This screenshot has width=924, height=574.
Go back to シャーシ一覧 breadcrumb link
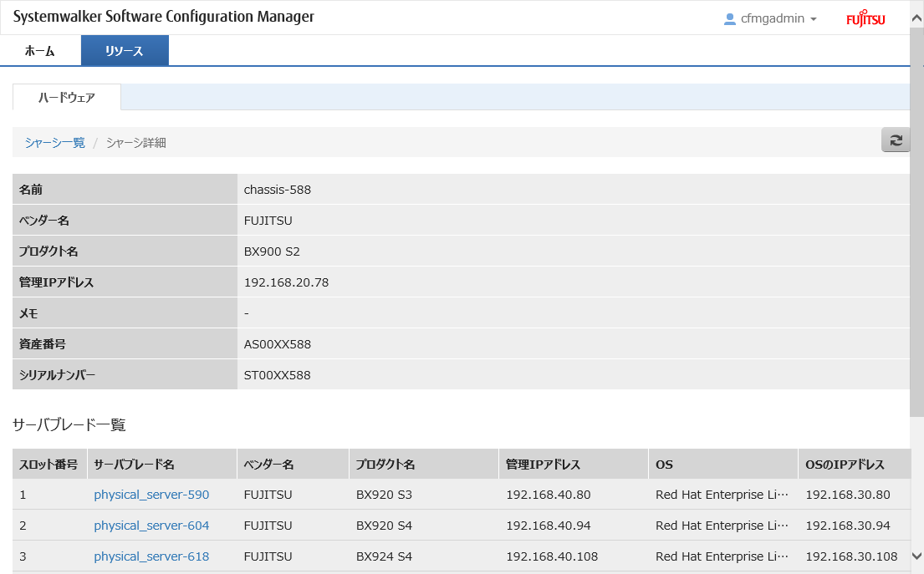pyautogui.click(x=55, y=143)
